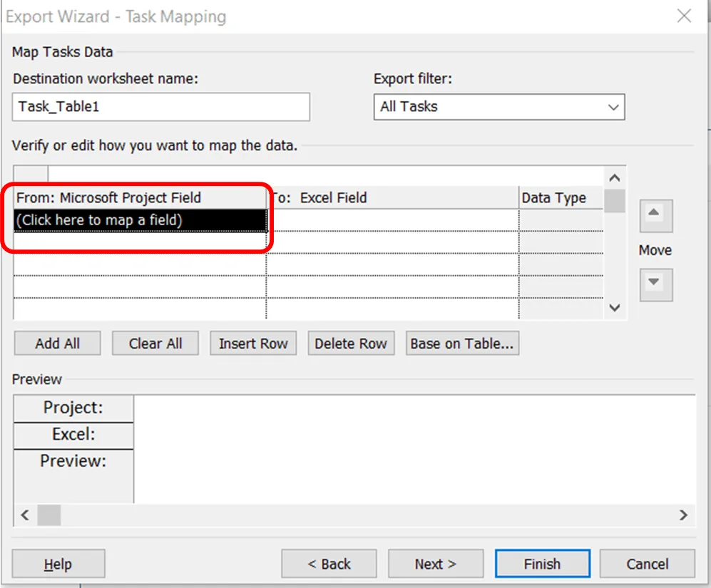The height and width of the screenshot is (588, 711).
Task: Click the 'Project:' preview row label
Action: tap(73, 408)
